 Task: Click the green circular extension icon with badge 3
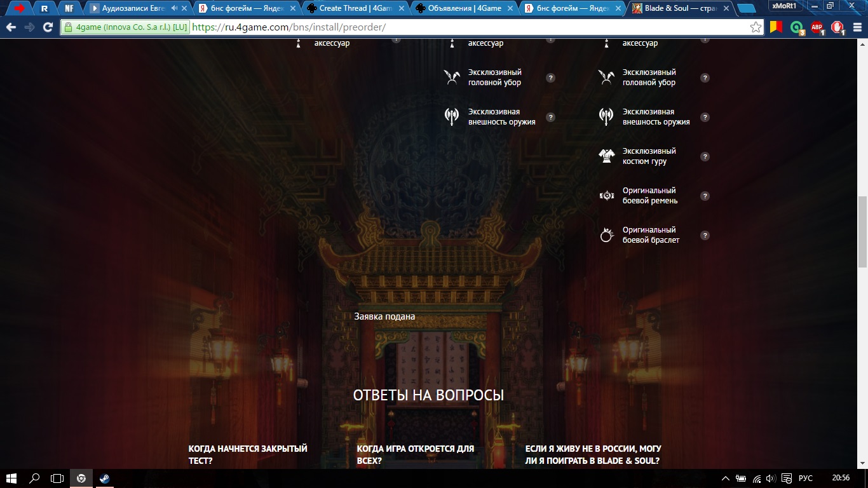click(x=796, y=27)
